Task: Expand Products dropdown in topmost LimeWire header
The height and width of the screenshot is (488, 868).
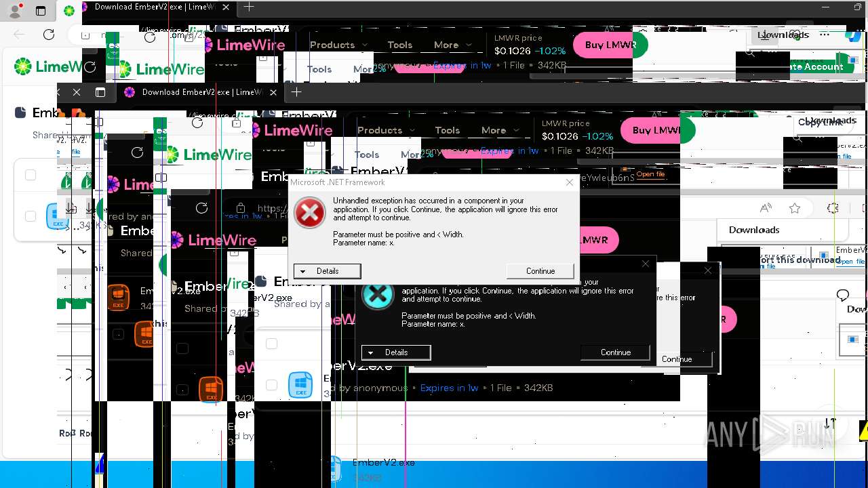Action: coord(338,45)
